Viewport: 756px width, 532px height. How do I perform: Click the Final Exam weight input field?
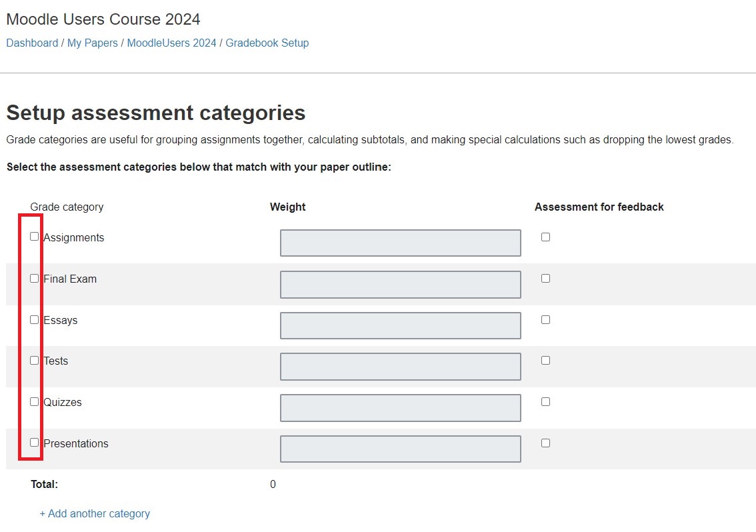pyautogui.click(x=400, y=285)
